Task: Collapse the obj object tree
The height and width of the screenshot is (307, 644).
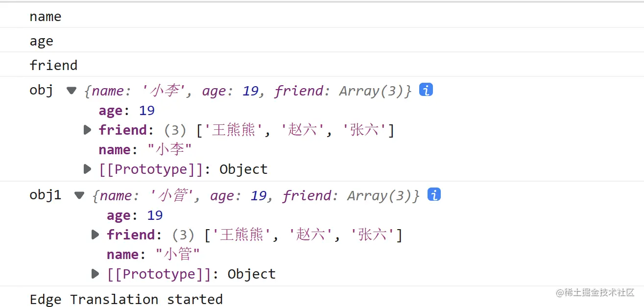Action: pyautogui.click(x=72, y=91)
